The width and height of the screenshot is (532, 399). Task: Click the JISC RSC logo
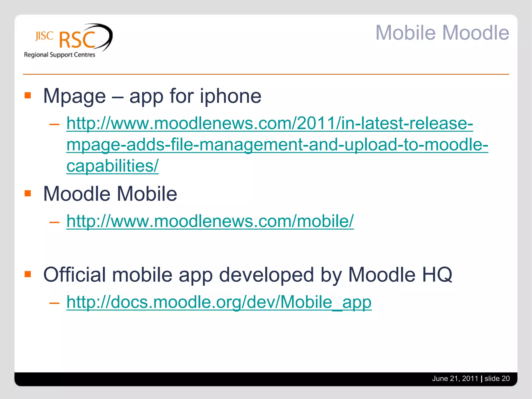68,41
